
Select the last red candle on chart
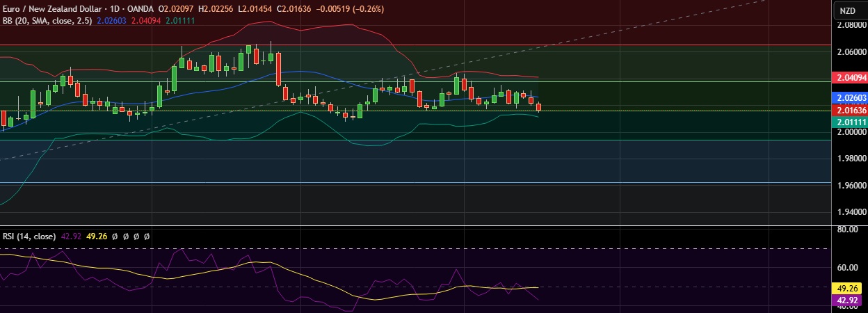pyautogui.click(x=538, y=106)
